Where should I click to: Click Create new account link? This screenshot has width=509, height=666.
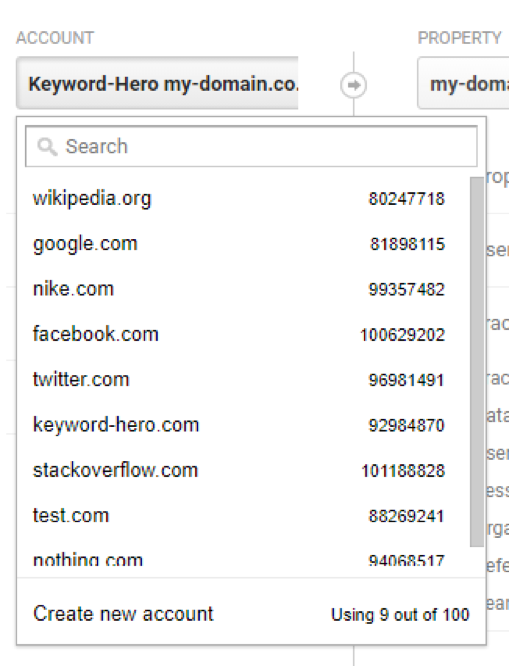123,614
